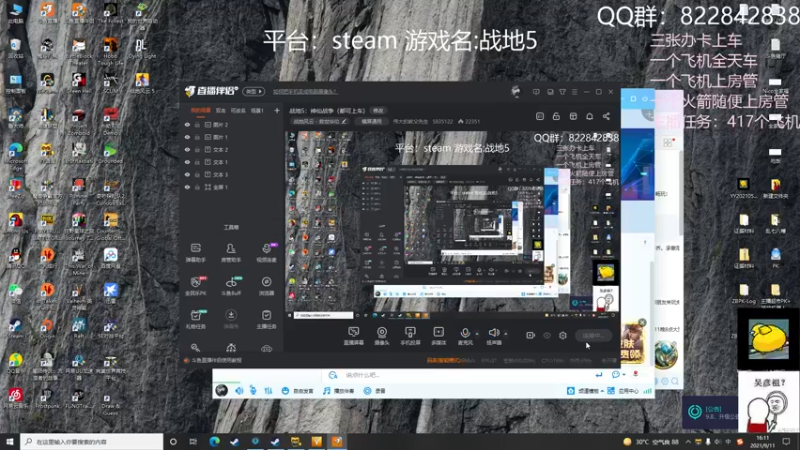Click the streamer avatar in title bar
The height and width of the screenshot is (450, 800).
(x=516, y=92)
